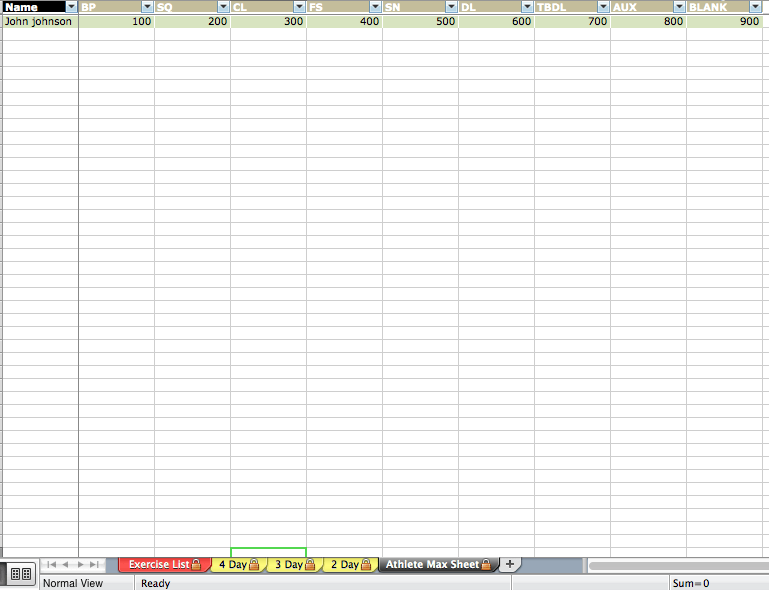The height and width of the screenshot is (590, 769).
Task: Click the TBDL header cell label
Action: [551, 7]
